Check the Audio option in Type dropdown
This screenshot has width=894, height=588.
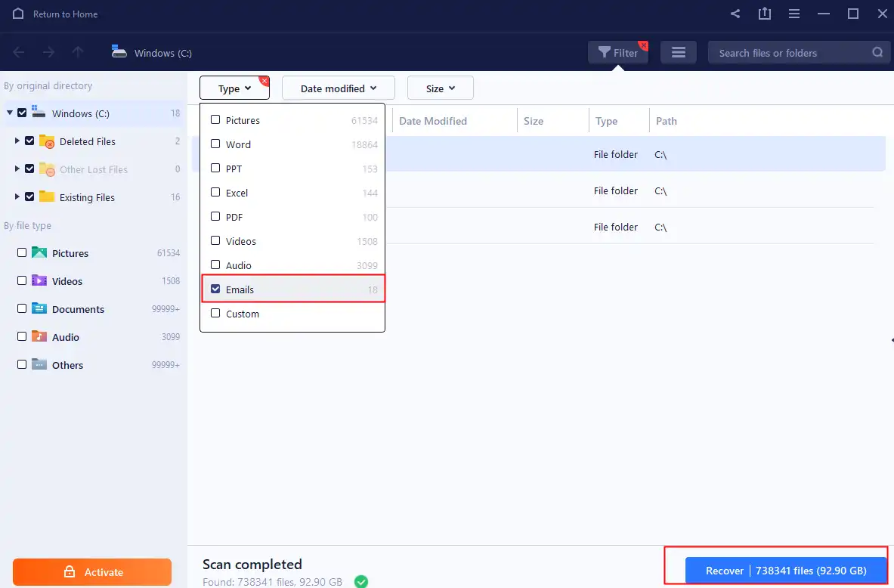(x=215, y=265)
